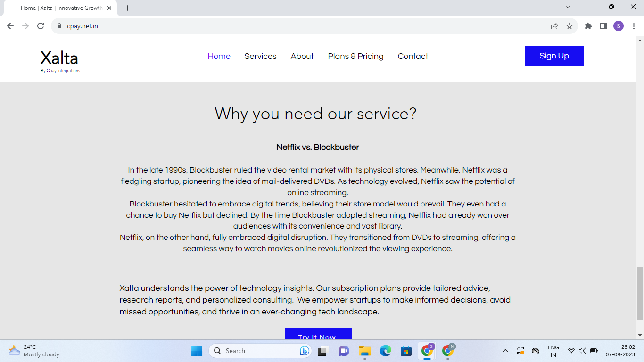Expand the tab search chevron
644x362 pixels.
point(568,7)
